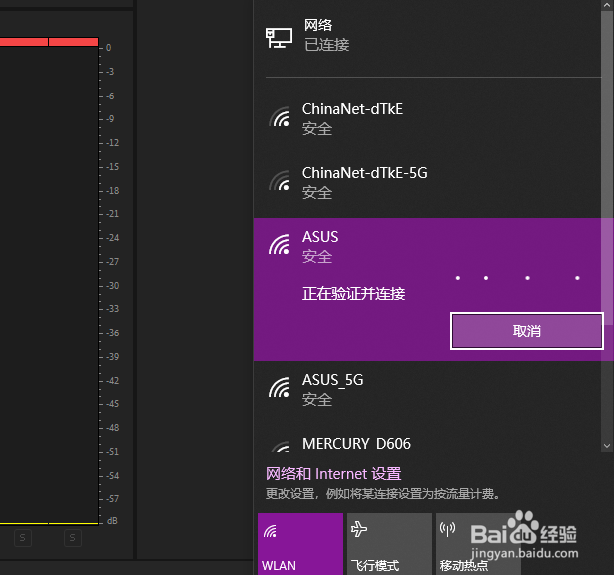Select the ChinaNet-dTkE Wi-Fi network

[x=427, y=118]
